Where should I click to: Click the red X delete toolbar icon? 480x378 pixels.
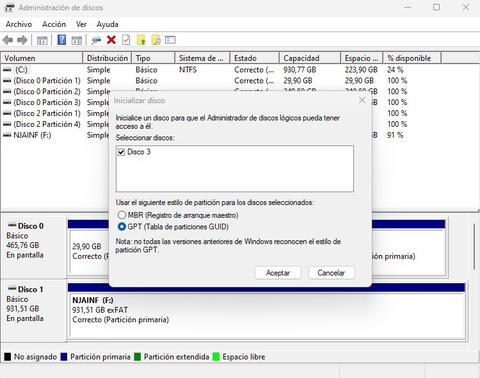click(111, 40)
